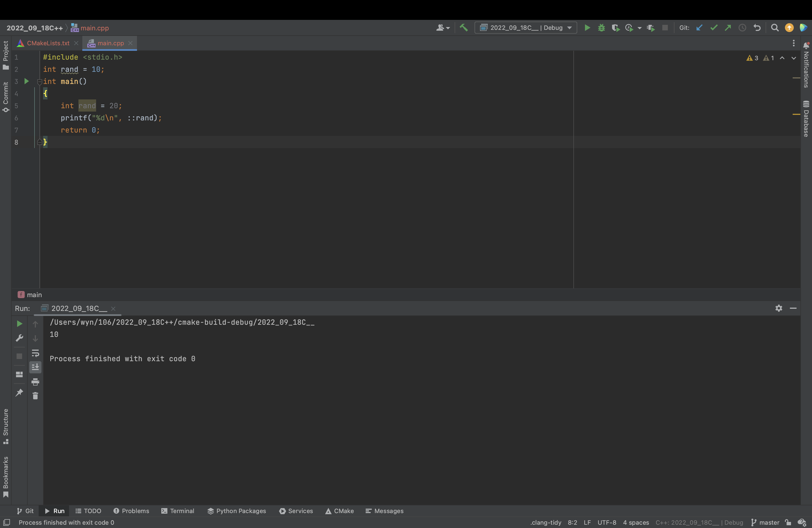Rerun program in Run panel
The height and width of the screenshot is (528, 812).
click(x=19, y=323)
